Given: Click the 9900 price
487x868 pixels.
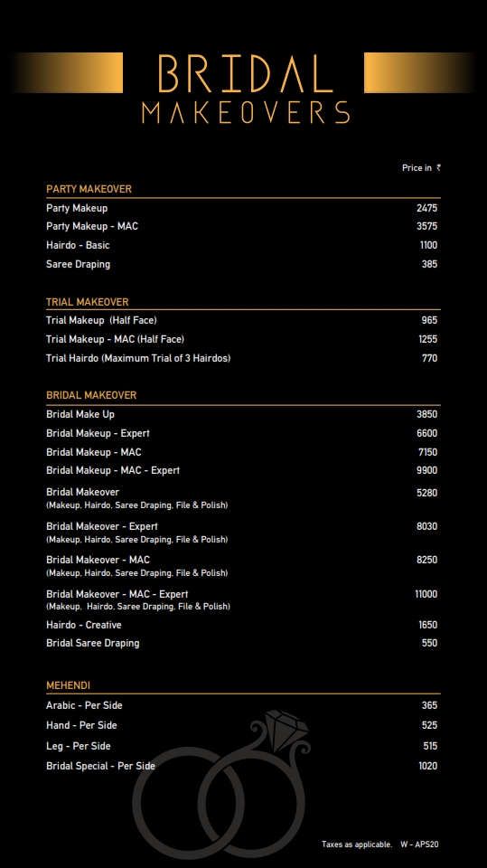Looking at the screenshot, I should [x=426, y=470].
